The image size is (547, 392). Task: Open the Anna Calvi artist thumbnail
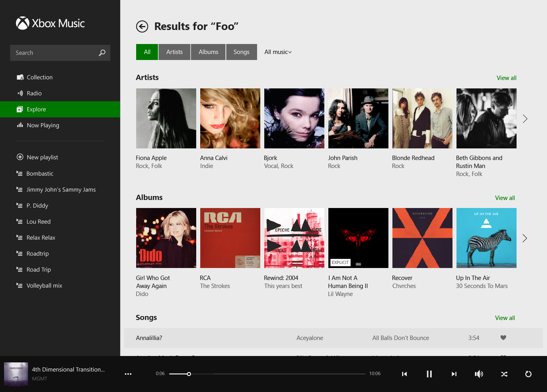(x=230, y=118)
